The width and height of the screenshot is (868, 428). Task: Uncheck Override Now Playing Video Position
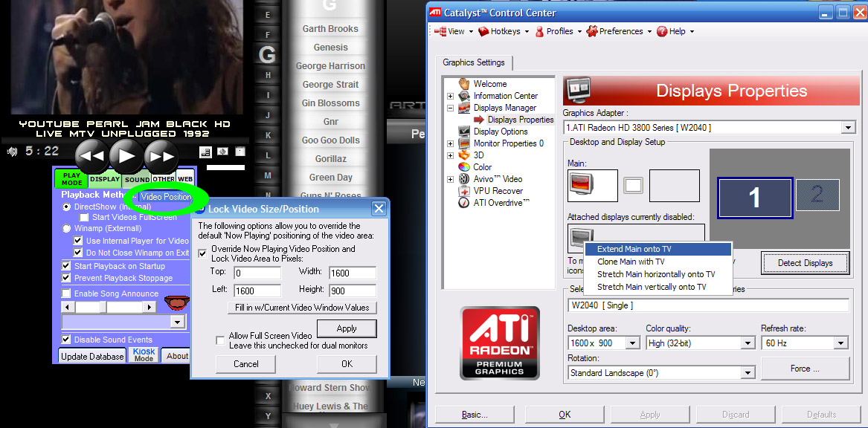click(202, 254)
